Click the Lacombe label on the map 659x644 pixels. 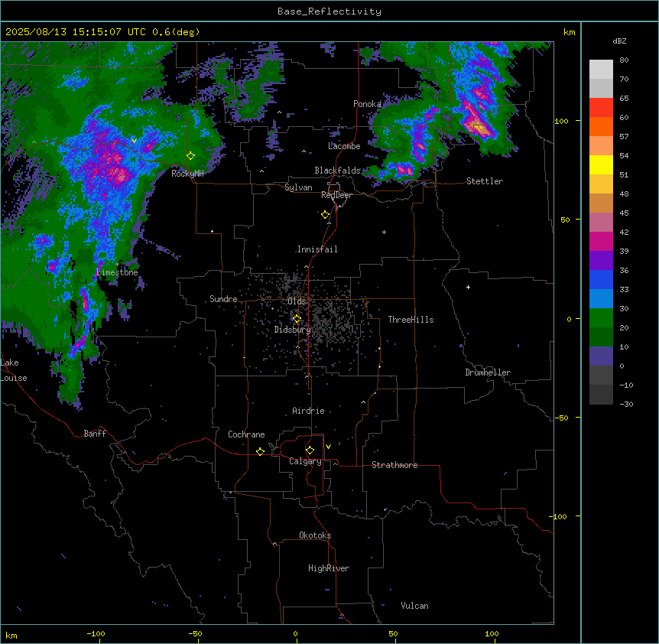344,146
